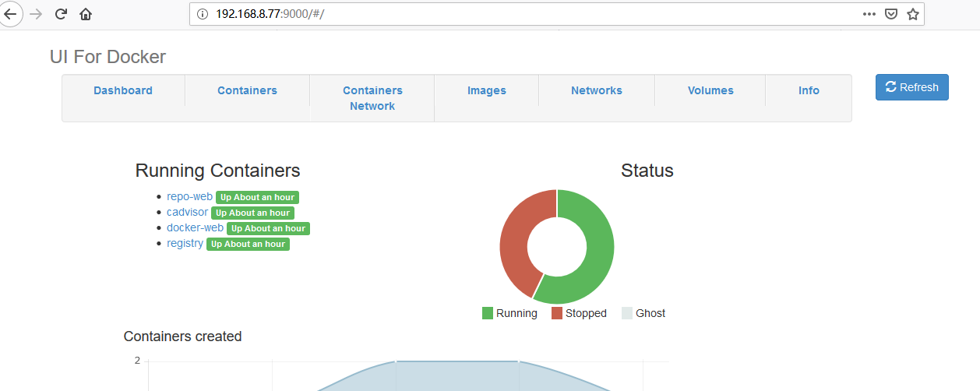Click the grey Ghost legend swatch
Screen dimensions: 980x391
click(x=627, y=313)
